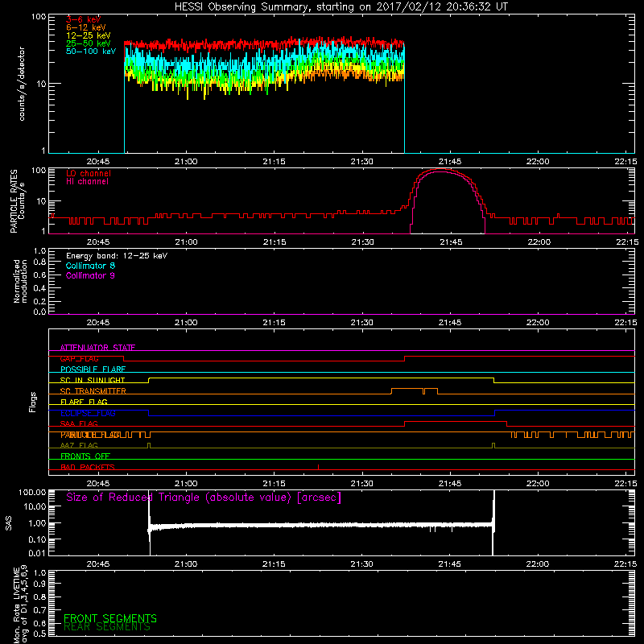The image size is (644, 644).
Task: Click the 0.01 tick label on the SAS axis
Action: click(37, 553)
